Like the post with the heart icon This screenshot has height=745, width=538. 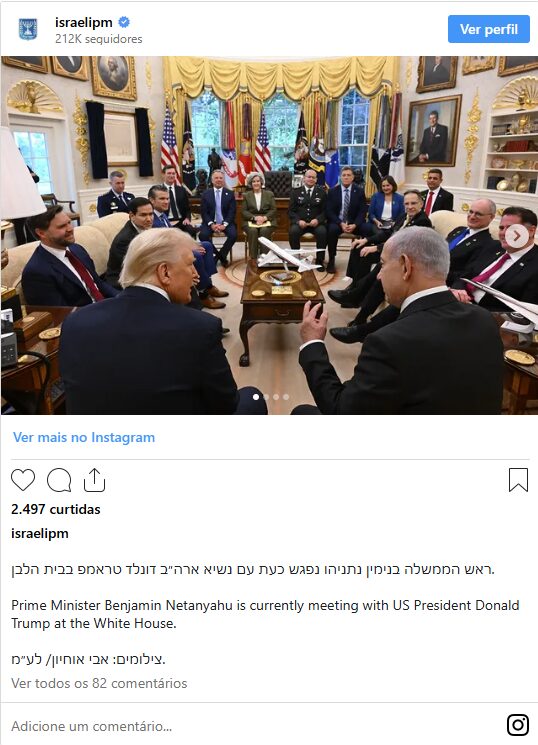[x=23, y=480]
